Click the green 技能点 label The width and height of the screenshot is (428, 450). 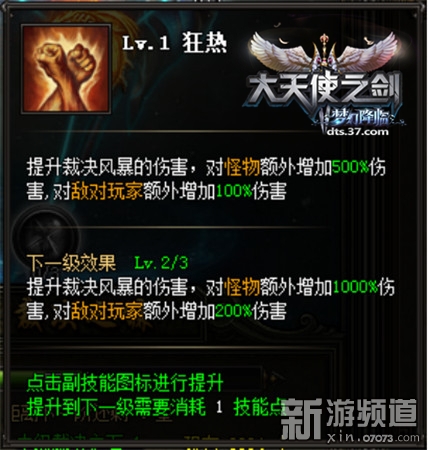point(259,407)
